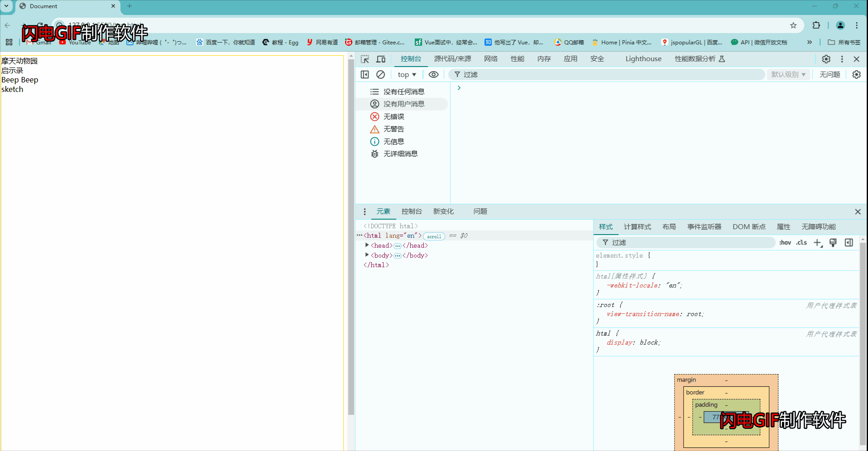
Task: Open the 教程 - Egg bookmark
Action: click(280, 42)
